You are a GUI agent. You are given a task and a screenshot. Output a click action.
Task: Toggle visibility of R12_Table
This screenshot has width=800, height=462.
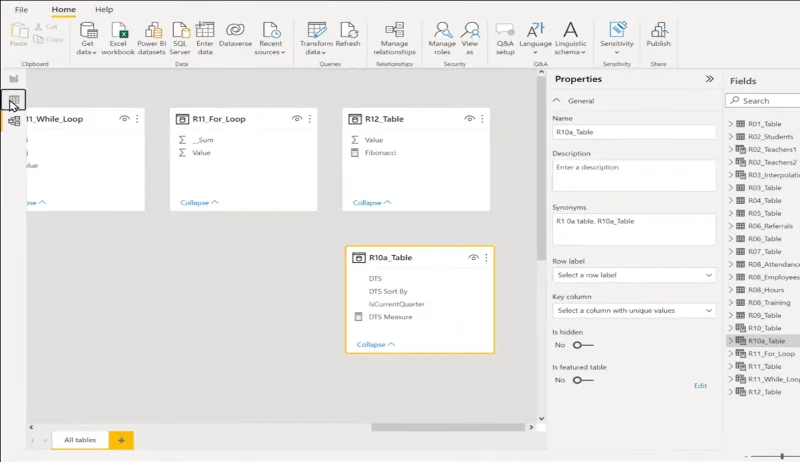coord(469,119)
